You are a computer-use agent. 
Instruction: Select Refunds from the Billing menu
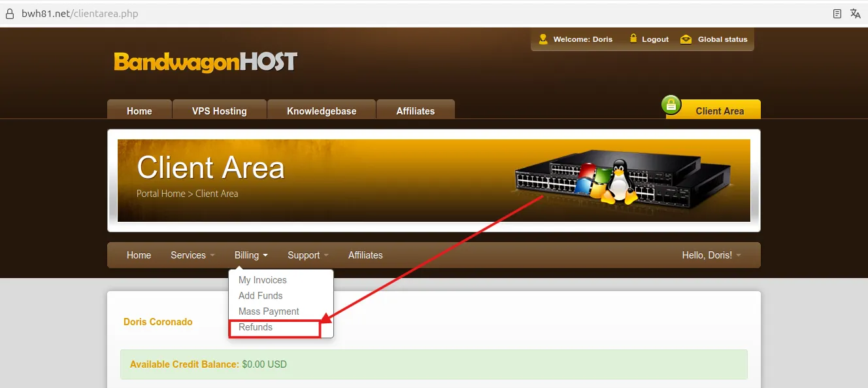click(x=256, y=327)
